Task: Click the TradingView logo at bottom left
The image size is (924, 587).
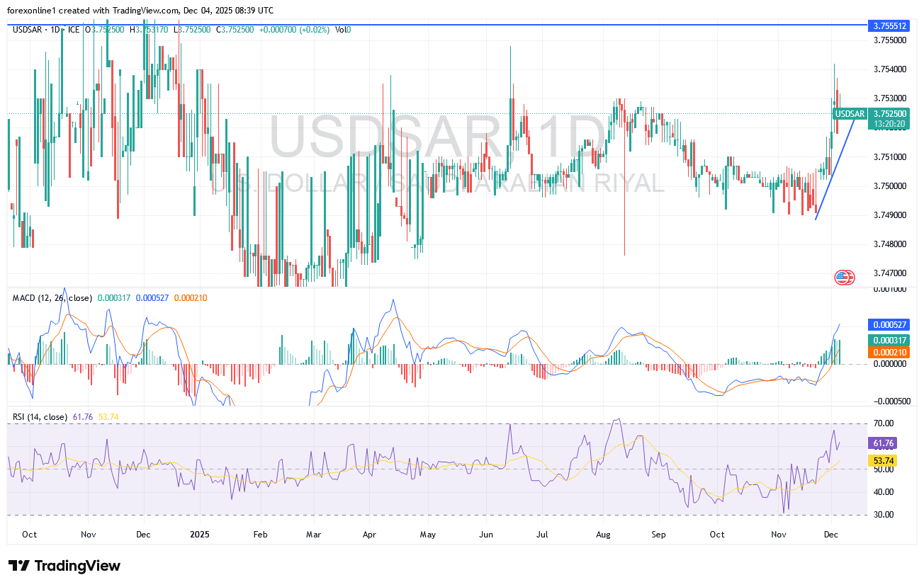Action: [64, 566]
